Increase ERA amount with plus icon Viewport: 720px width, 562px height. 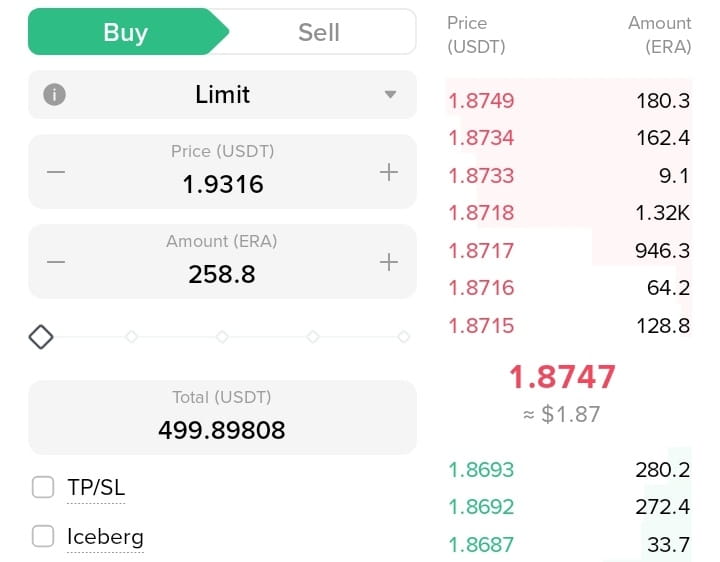(x=388, y=262)
